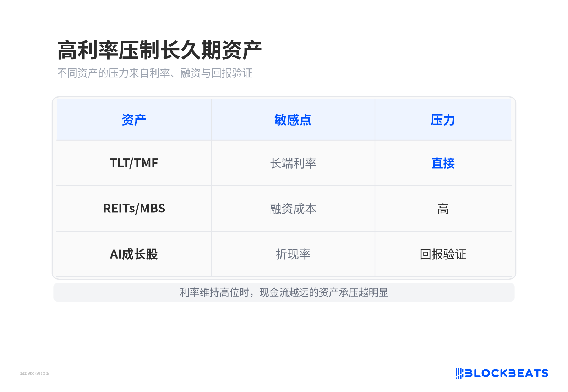Click the 回报验证 pressure cell
The width and height of the screenshot is (568, 392).
(x=443, y=254)
